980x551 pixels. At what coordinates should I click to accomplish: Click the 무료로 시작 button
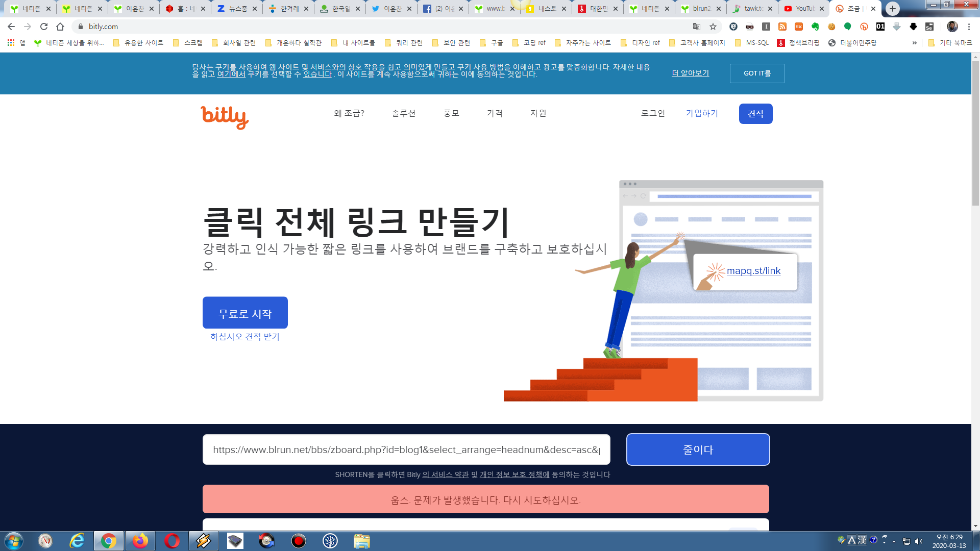pyautogui.click(x=245, y=313)
